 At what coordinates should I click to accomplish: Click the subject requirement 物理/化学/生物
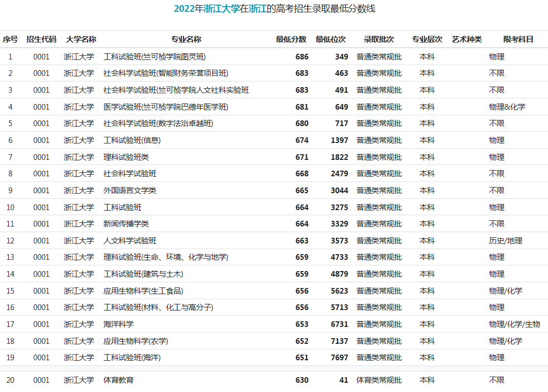pyautogui.click(x=514, y=324)
